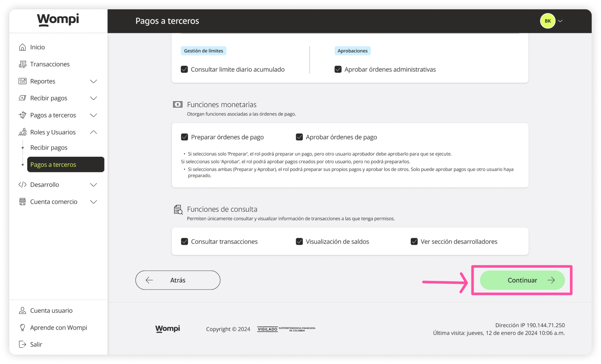Click the Pagos a terceros hand icon
Image resolution: width=601 pixels, height=364 pixels.
coord(23,115)
